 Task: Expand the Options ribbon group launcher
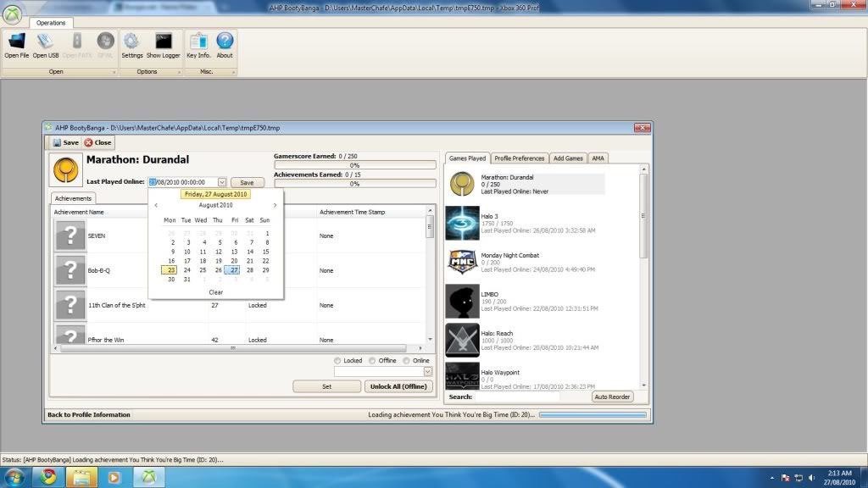point(179,73)
